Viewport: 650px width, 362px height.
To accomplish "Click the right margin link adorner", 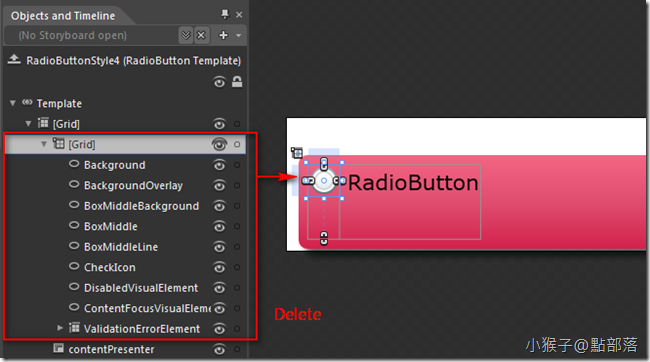I will coord(340,181).
